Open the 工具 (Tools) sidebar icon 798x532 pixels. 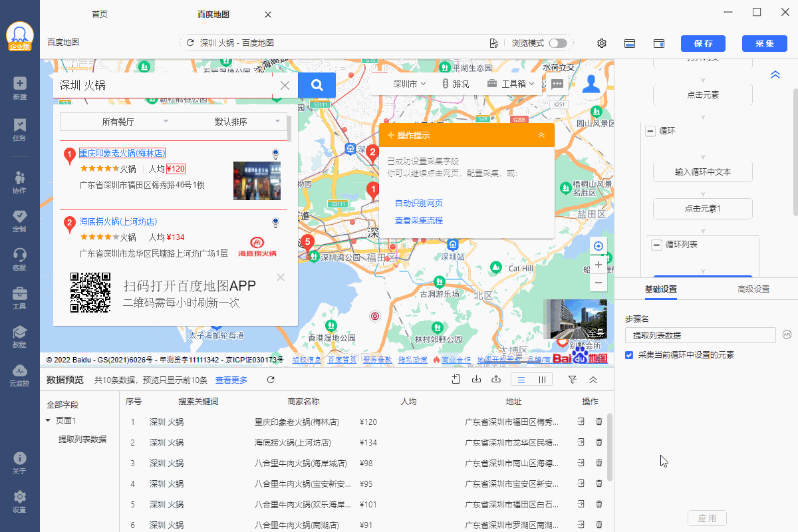point(19,298)
